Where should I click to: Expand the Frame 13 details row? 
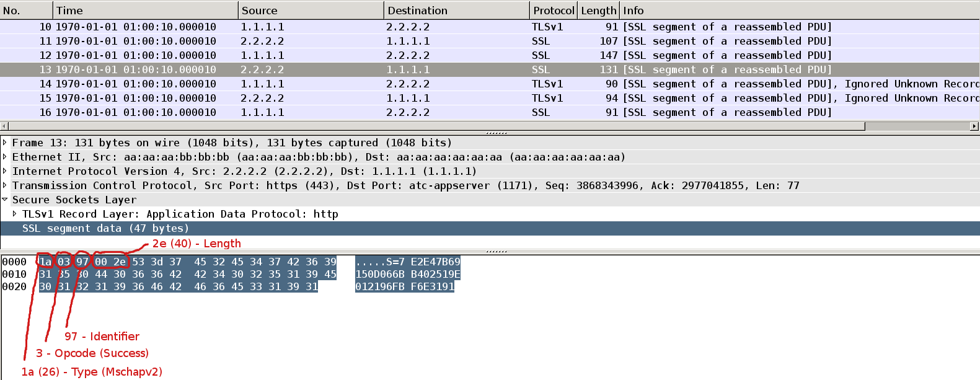click(x=5, y=143)
